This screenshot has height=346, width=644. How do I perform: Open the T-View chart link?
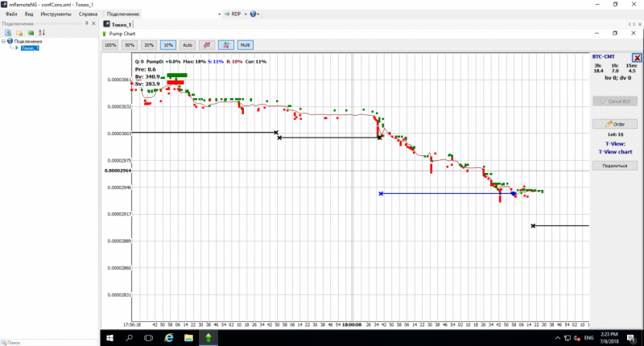click(x=615, y=151)
